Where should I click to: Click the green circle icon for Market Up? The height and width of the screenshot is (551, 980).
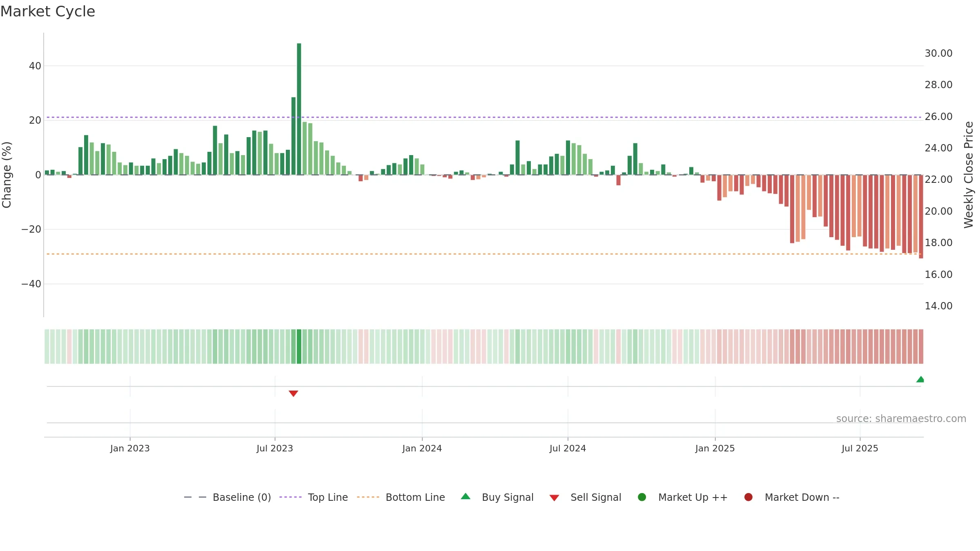pyautogui.click(x=642, y=497)
